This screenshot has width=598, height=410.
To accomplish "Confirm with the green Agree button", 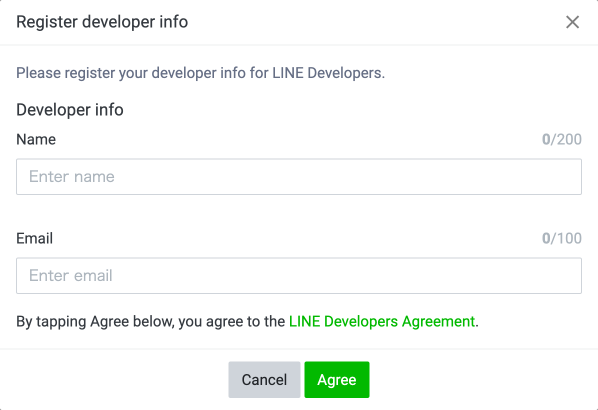I will pos(337,380).
